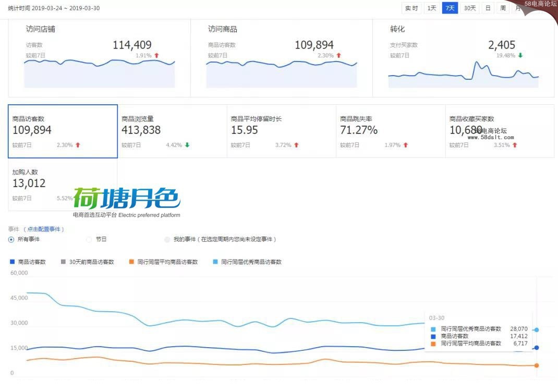
Task: Click the red up arrow in the 商品访客数 card
Action: (78, 145)
